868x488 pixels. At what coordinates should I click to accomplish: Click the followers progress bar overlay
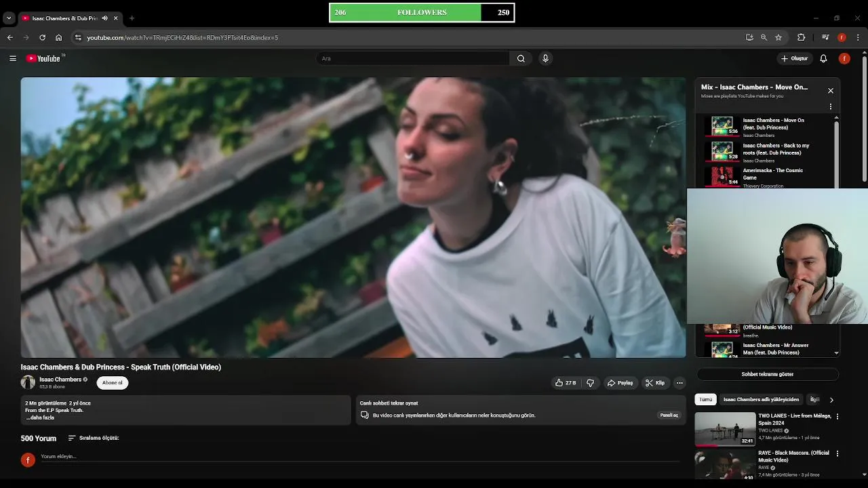coord(422,12)
